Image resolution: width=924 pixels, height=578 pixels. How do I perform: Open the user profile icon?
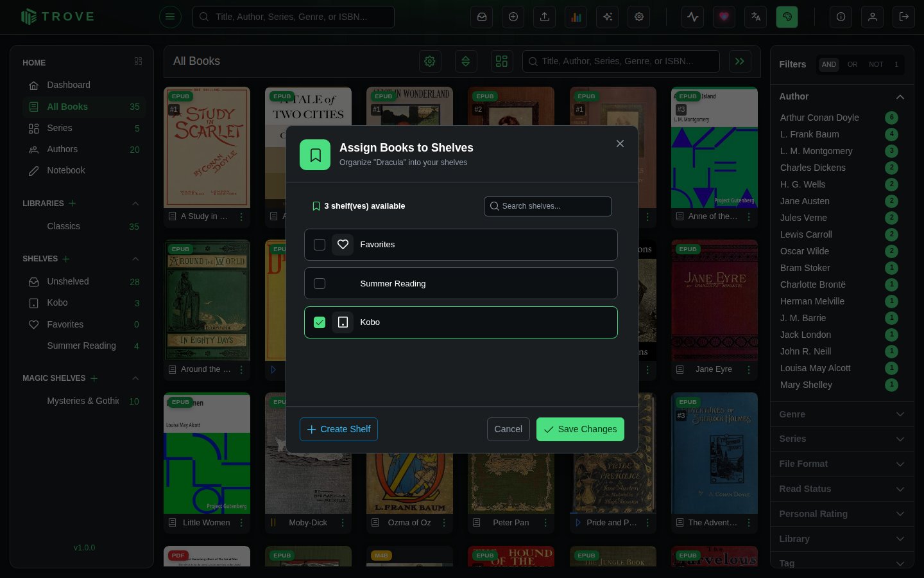873,17
